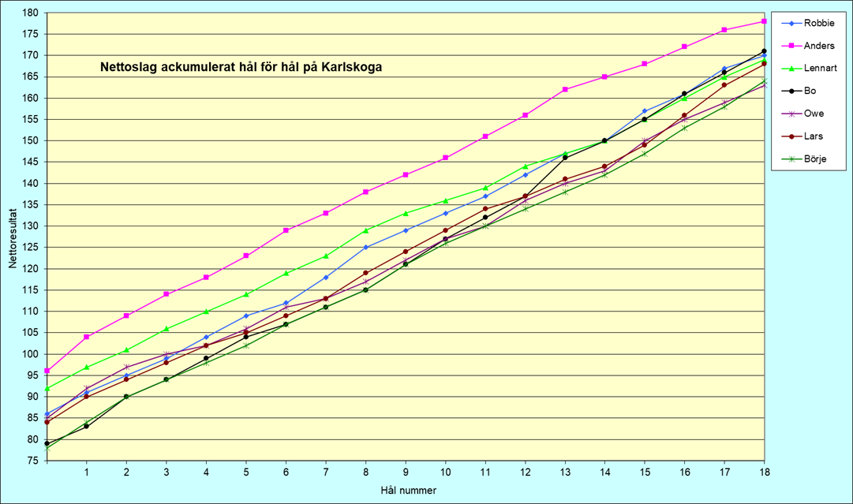Click the Owe purple star legend marker
The height and width of the screenshot is (504, 853).
click(791, 114)
